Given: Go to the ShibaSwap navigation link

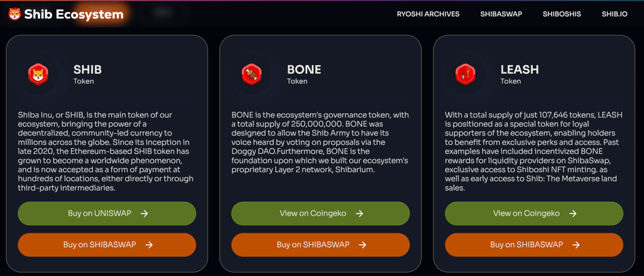Looking at the screenshot, I should 501,14.
